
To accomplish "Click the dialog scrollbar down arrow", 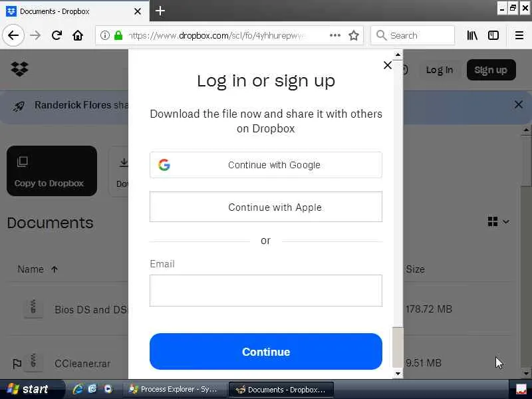I will [398, 374].
